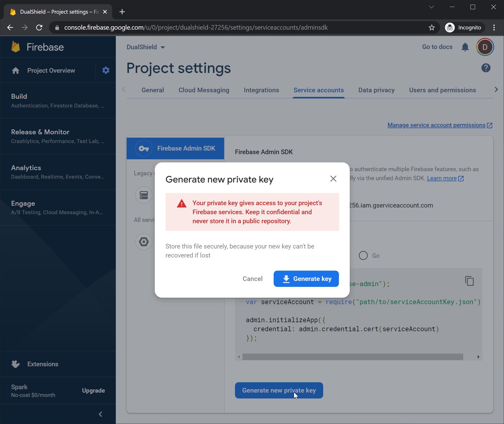The image size is (504, 424).
Task: Click the code snippet horizontal scrollbar
Action: coord(353,357)
